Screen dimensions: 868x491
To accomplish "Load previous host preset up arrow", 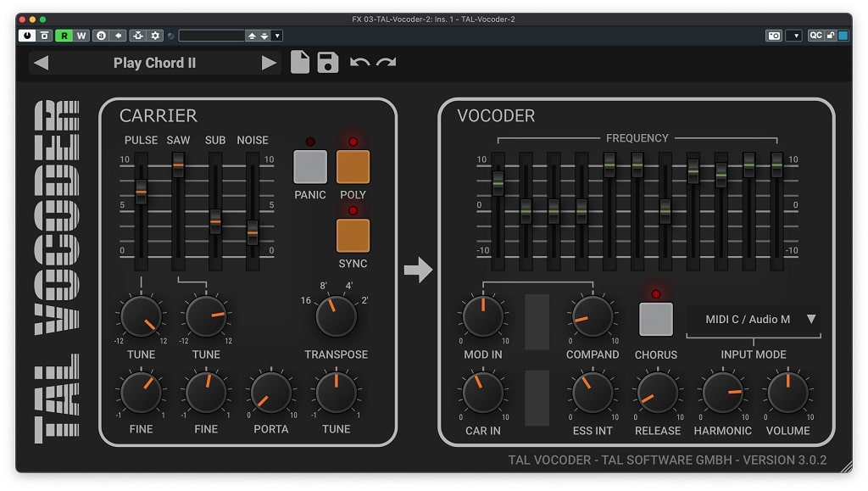I will [252, 36].
